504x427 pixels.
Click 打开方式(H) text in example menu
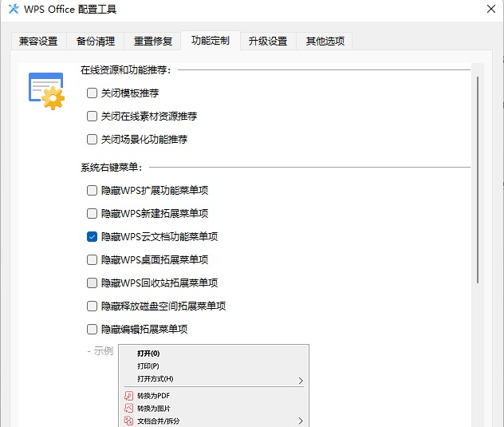(156, 379)
